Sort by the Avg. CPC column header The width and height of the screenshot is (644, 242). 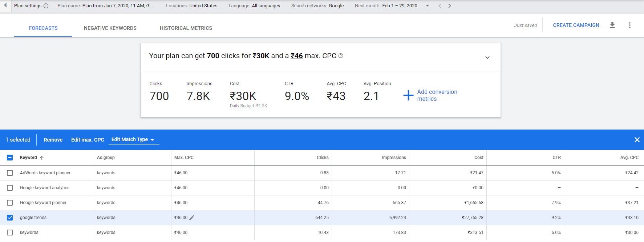coord(629,158)
